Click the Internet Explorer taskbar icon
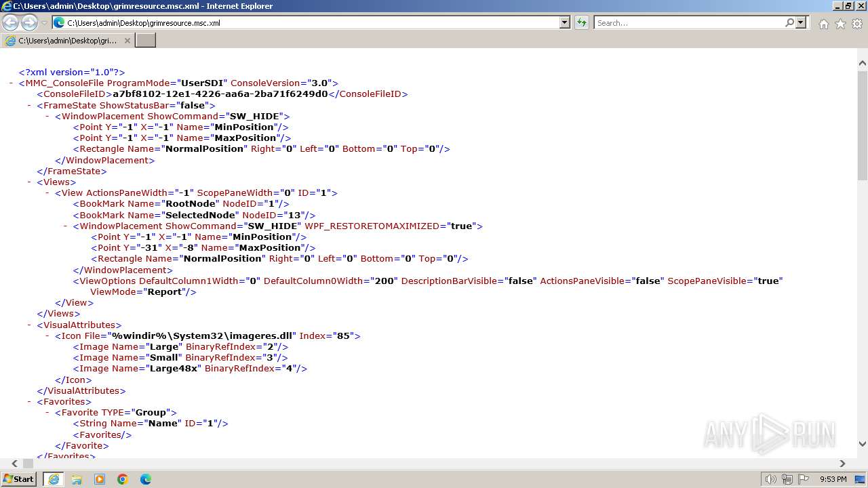Viewport: 868px width, 488px height. (54, 479)
